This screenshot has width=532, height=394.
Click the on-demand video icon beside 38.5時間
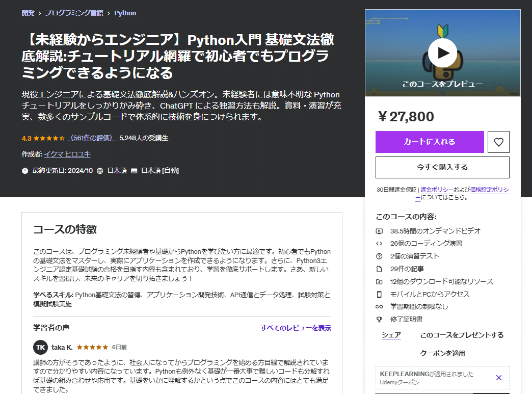[379, 230]
